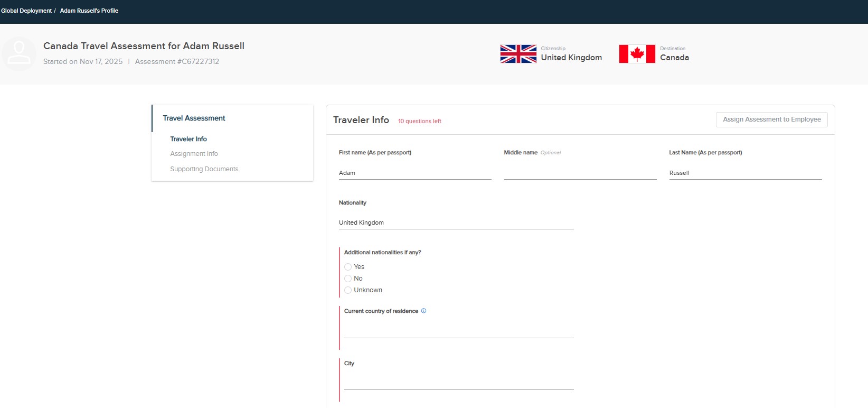Select Yes for additional nationalities

[348, 267]
